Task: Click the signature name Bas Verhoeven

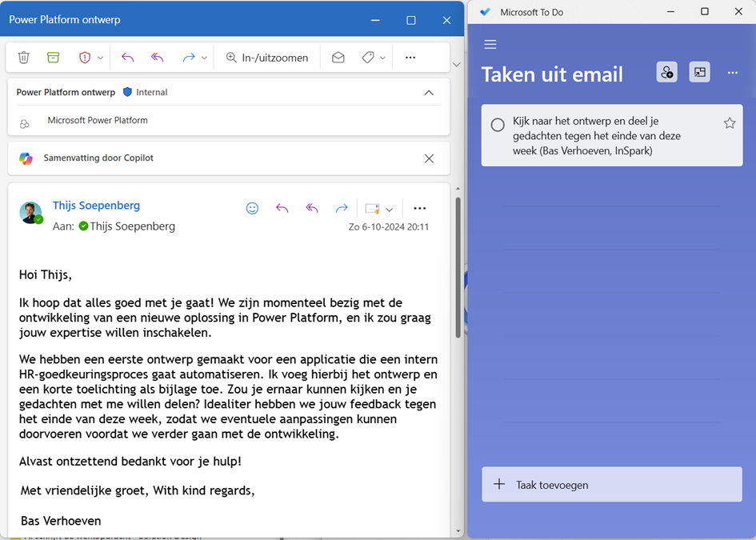Action: [x=61, y=521]
